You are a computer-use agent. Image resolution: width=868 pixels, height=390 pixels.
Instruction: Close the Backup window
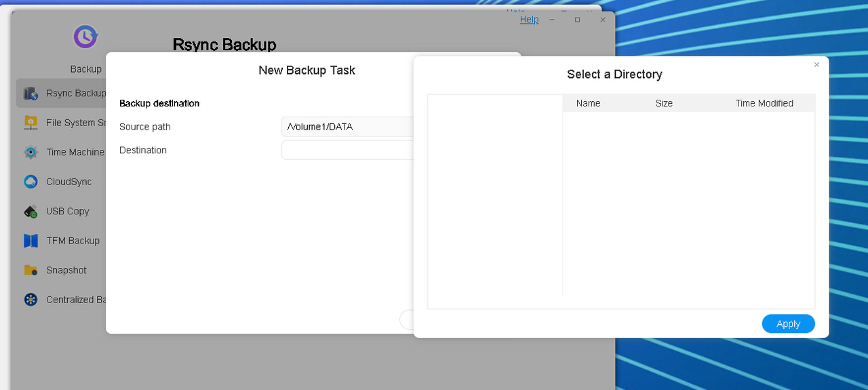point(602,20)
